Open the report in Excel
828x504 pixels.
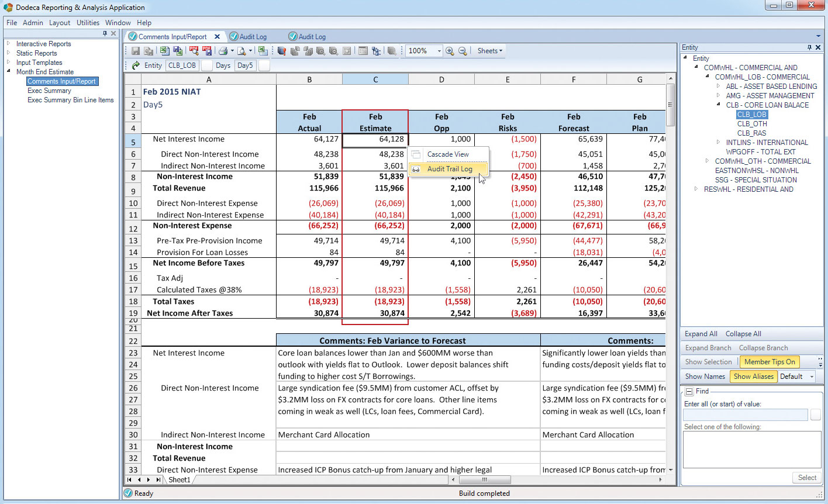(x=164, y=51)
